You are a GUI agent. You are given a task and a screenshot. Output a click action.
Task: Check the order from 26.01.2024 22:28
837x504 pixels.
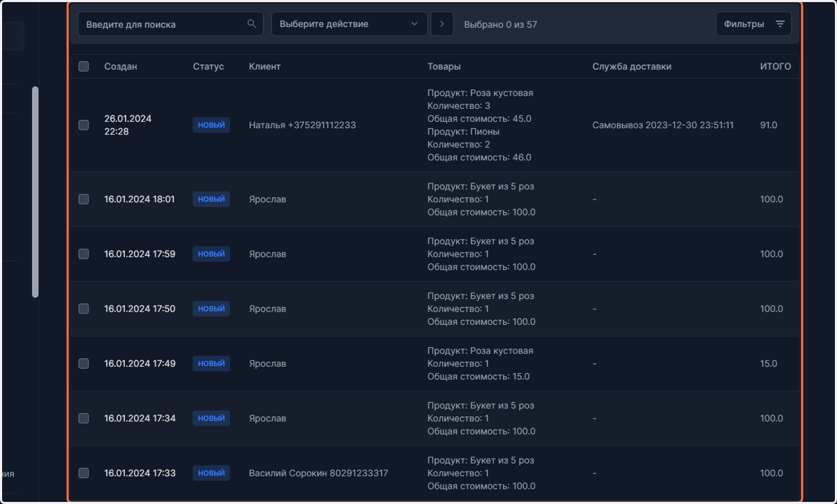point(84,125)
